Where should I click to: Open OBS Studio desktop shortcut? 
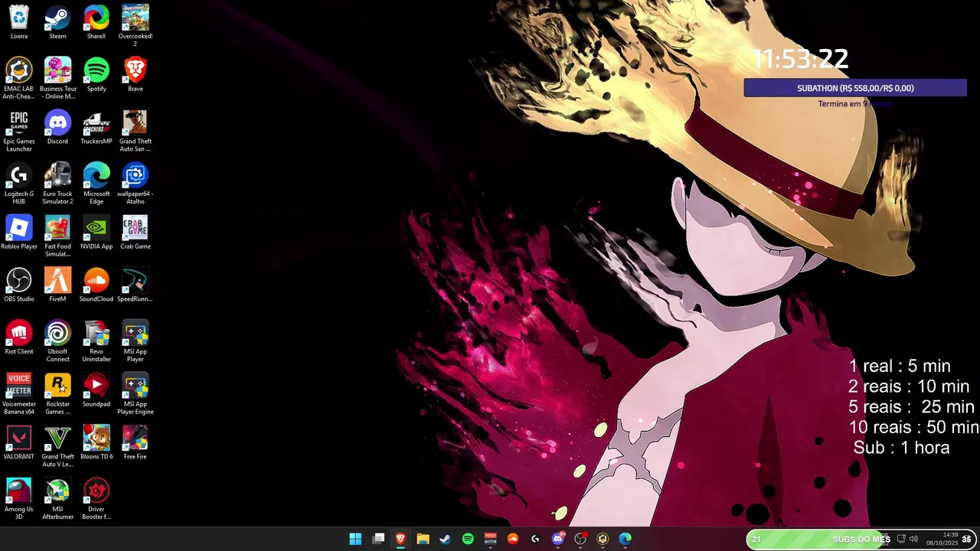[x=19, y=285]
